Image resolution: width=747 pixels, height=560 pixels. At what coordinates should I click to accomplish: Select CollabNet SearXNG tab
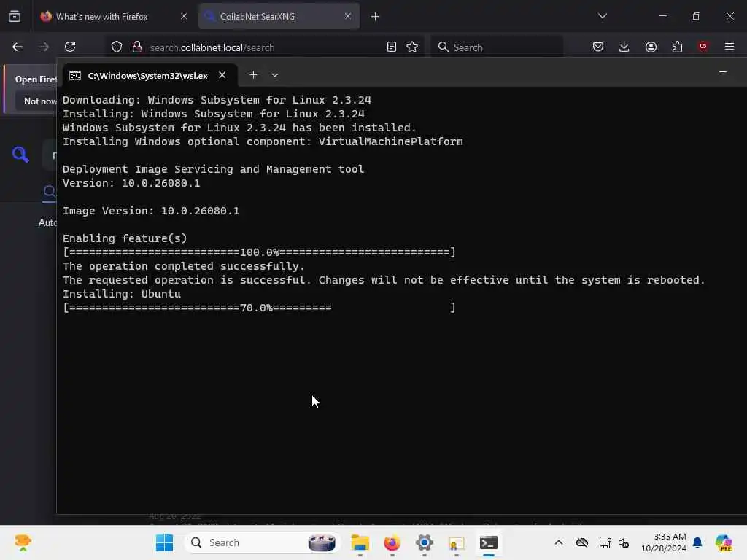point(279,16)
